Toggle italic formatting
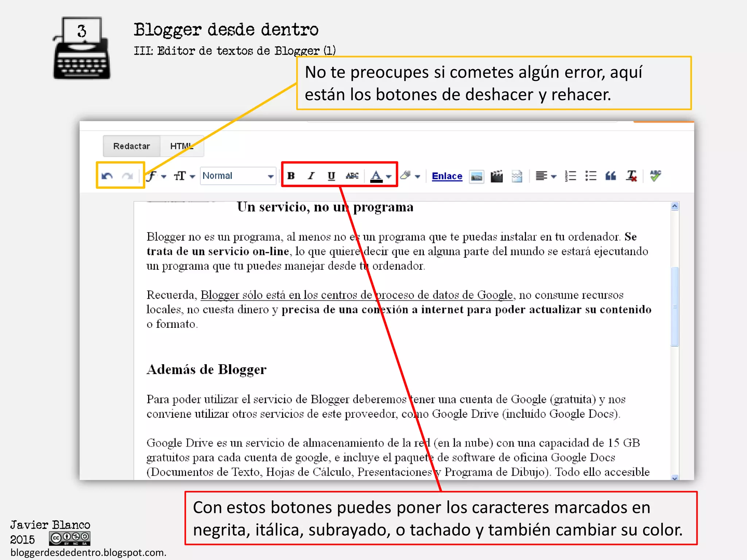The image size is (747, 560). (311, 176)
